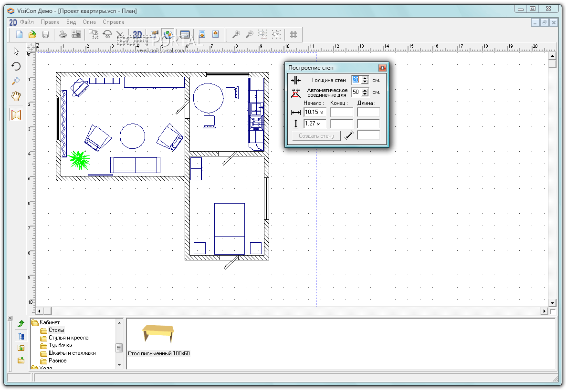
Task: Toggle the grid display icon
Action: pos(293,34)
